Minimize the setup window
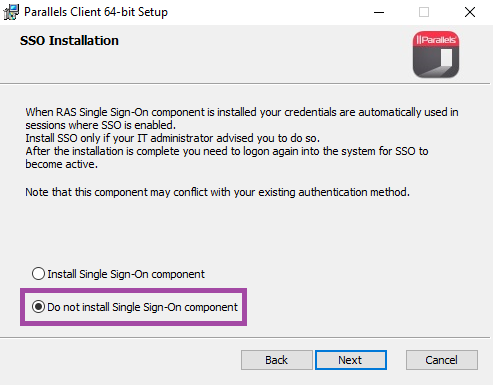Image resolution: width=493 pixels, height=385 pixels. coord(379,12)
